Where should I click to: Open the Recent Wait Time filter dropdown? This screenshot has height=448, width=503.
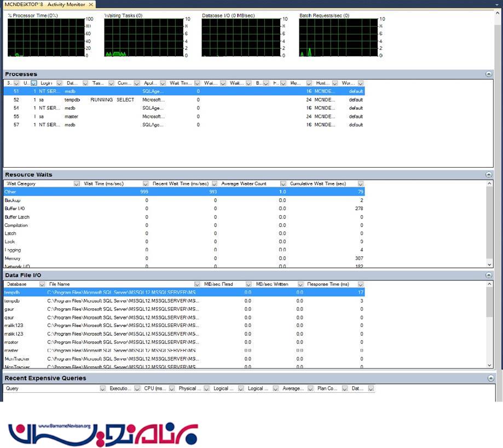click(x=215, y=183)
